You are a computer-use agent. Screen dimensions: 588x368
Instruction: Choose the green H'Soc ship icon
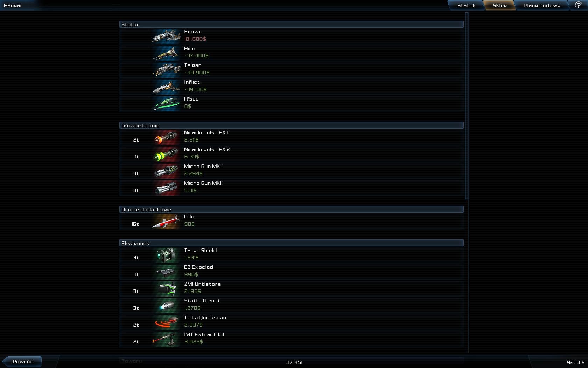coord(166,103)
